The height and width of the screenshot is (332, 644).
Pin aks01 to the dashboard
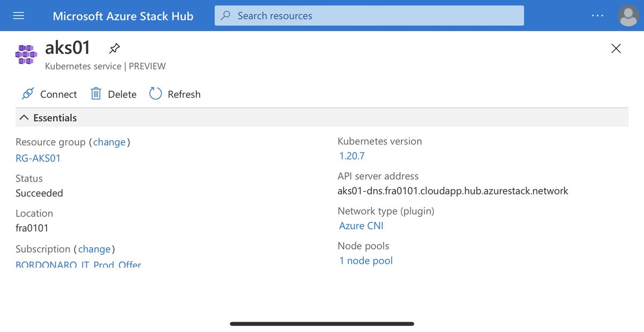coord(114,48)
